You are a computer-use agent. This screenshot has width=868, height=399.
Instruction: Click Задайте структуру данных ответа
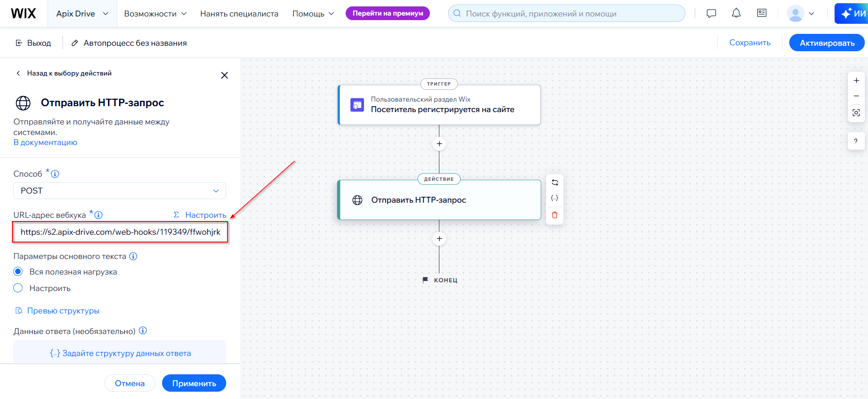tap(120, 353)
